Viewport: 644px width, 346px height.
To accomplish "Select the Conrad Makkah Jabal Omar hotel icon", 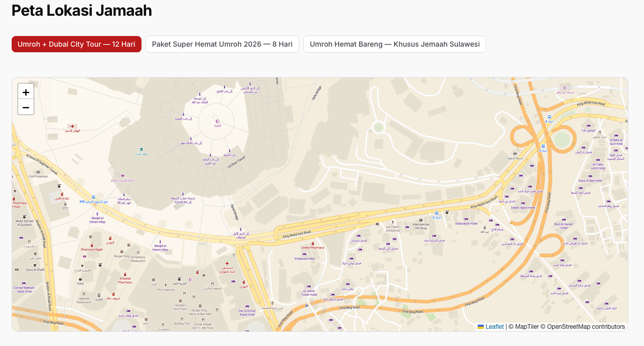I will pos(23,283).
